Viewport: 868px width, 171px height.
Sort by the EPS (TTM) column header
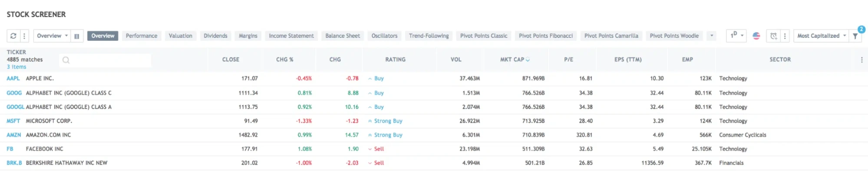pos(628,60)
